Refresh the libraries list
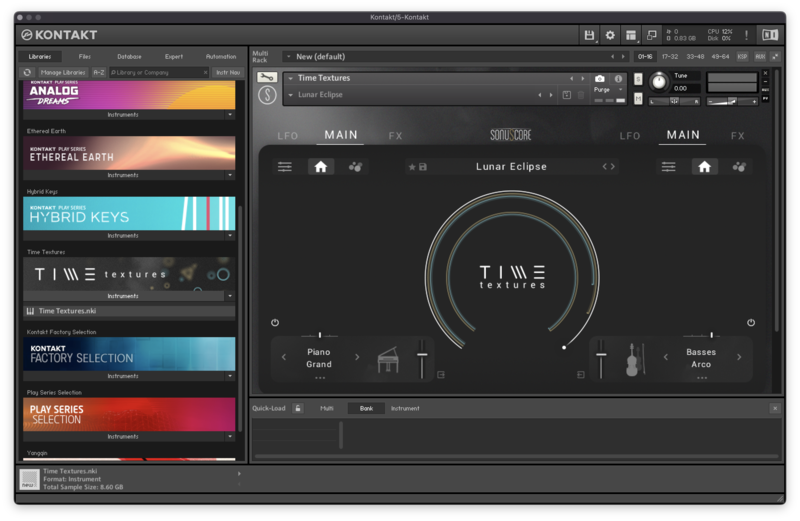The width and height of the screenshot is (800, 521). coord(27,72)
